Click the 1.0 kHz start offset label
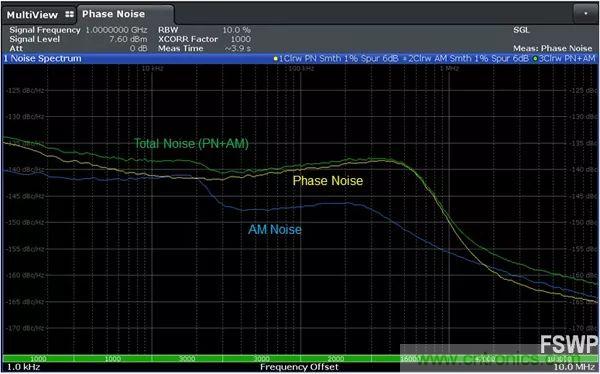600x374 pixels. click(23, 367)
